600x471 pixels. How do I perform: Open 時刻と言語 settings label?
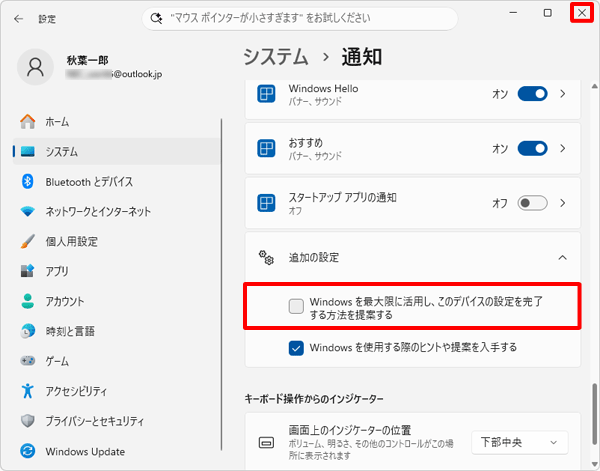tap(70, 331)
